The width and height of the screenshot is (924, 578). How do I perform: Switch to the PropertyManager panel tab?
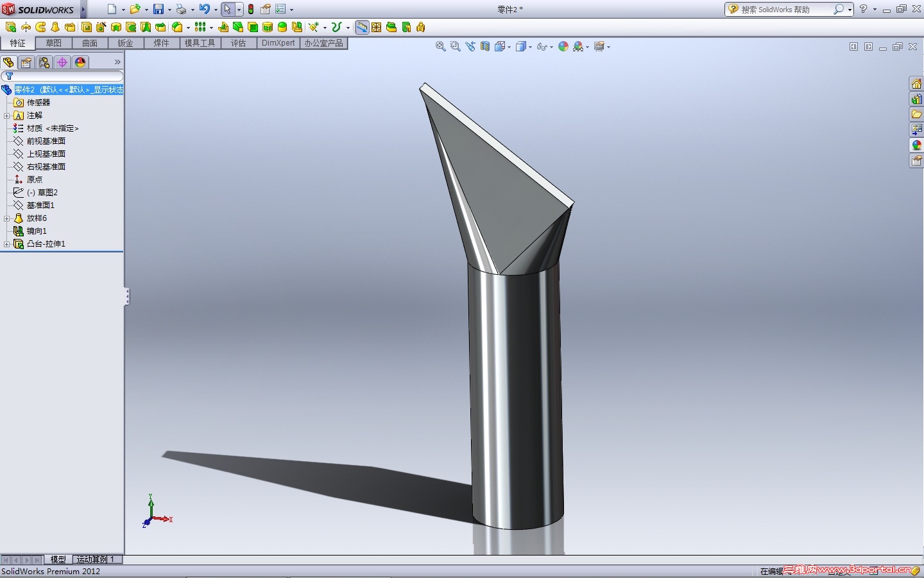[26, 62]
